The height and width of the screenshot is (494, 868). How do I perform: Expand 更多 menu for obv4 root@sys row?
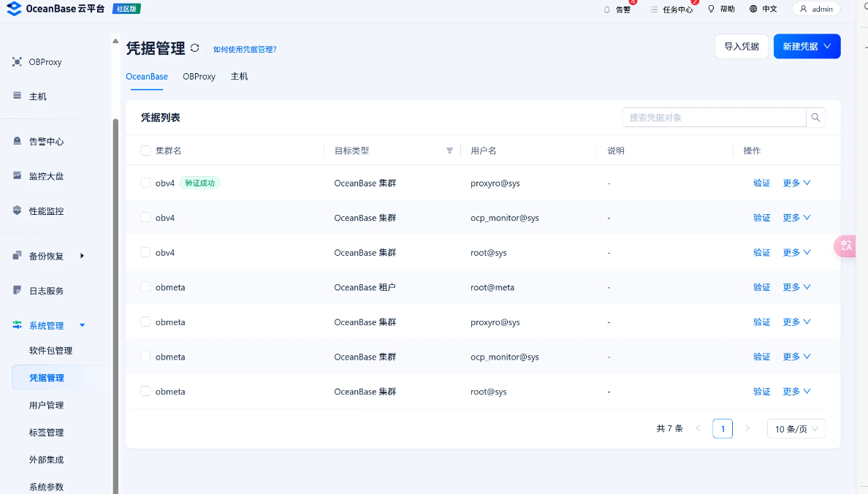point(796,252)
